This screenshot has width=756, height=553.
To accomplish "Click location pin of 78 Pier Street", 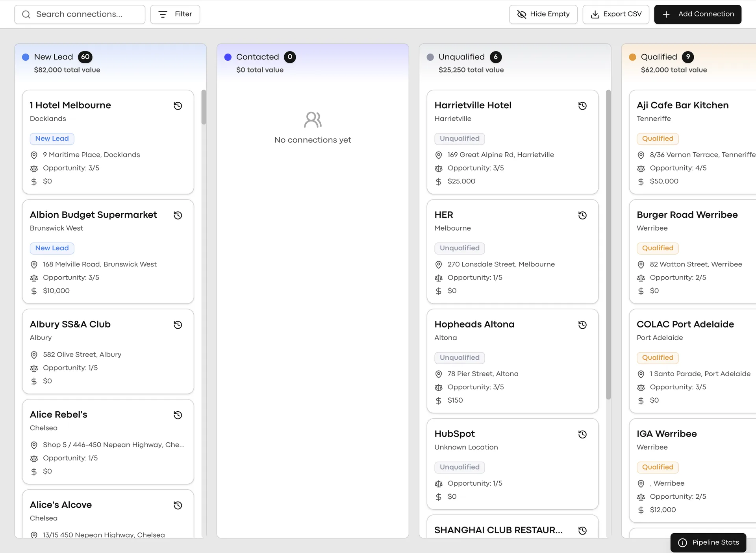I will pos(439,374).
